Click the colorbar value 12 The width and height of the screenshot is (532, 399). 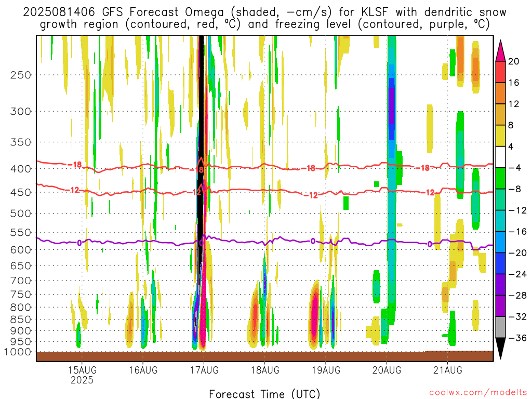pyautogui.click(x=514, y=104)
